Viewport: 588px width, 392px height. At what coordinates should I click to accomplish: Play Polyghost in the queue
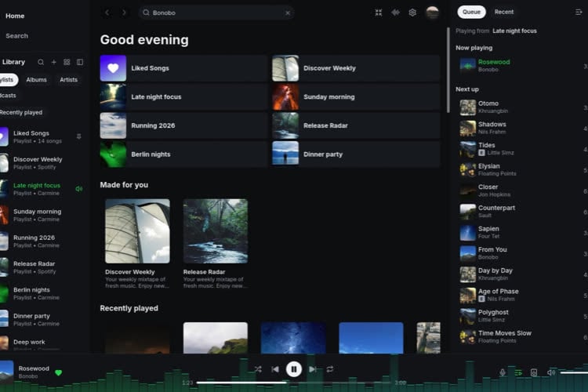522,316
